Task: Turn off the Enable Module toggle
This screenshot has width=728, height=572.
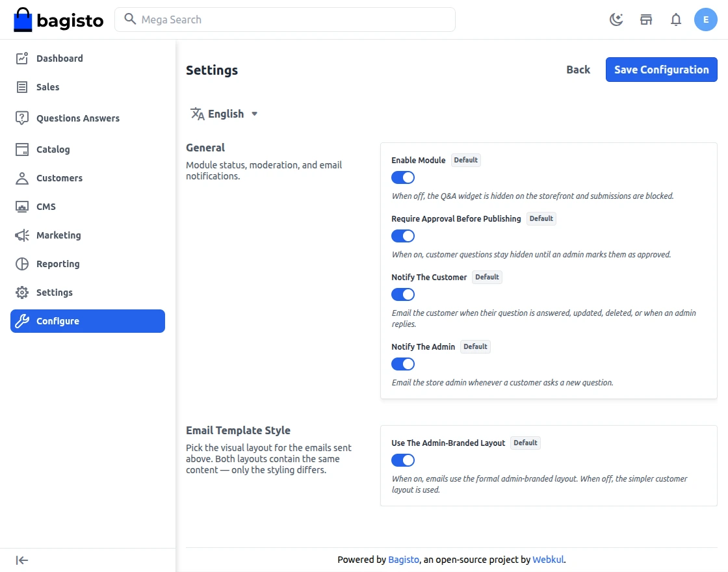Action: click(403, 177)
